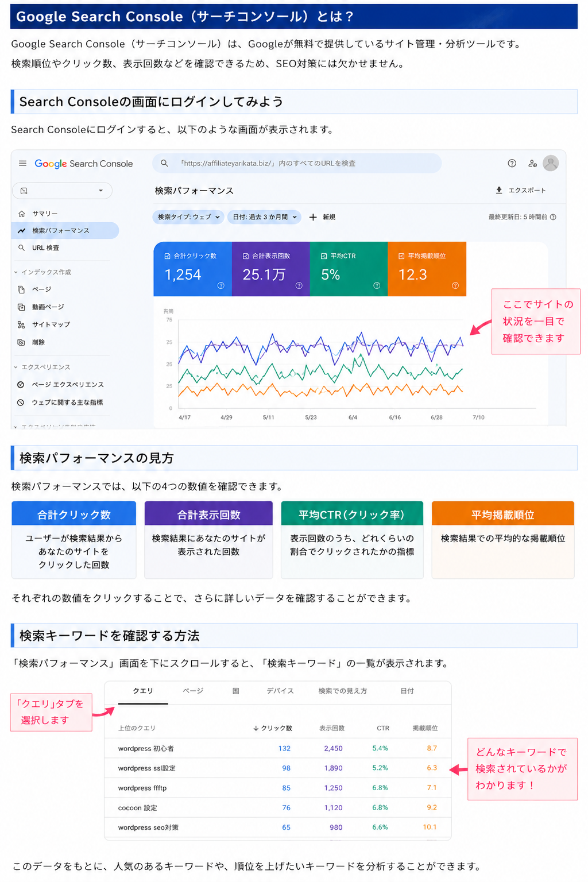This screenshot has width=588, height=882.
Task: Click help icon on 合計クリック数 card
Action: click(220, 285)
